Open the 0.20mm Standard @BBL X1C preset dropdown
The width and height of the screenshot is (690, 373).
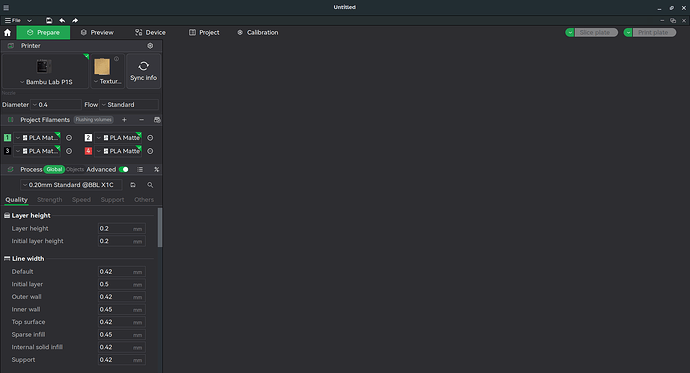71,185
